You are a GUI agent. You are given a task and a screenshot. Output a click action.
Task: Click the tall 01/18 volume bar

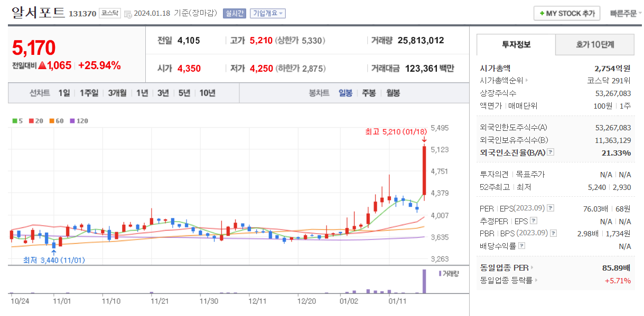click(424, 281)
